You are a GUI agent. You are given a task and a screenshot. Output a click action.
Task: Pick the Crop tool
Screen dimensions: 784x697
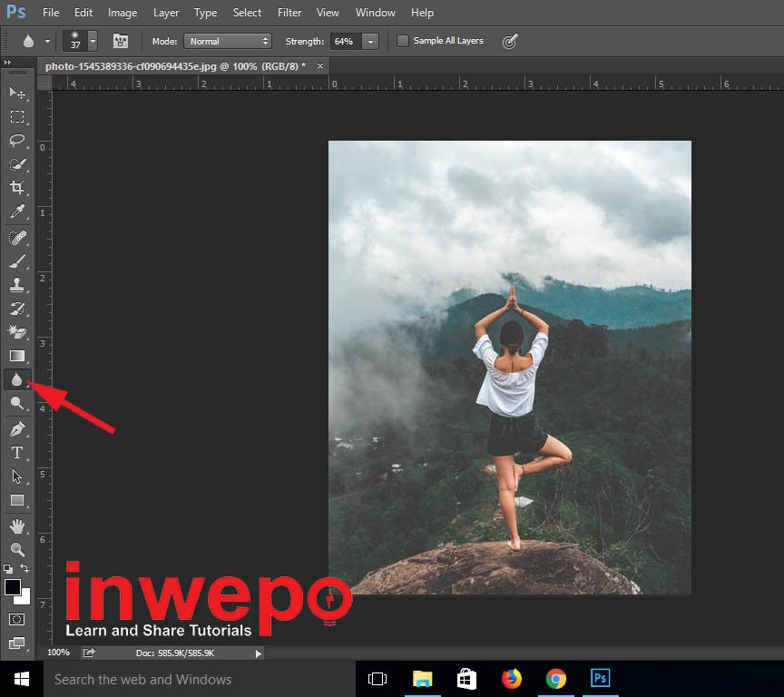pyautogui.click(x=16, y=188)
